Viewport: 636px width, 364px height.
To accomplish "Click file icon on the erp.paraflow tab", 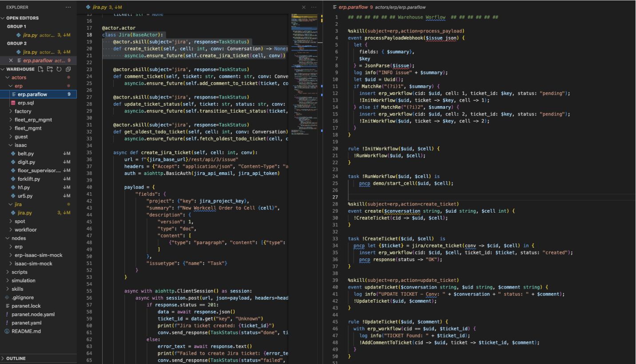I will pos(334,8).
